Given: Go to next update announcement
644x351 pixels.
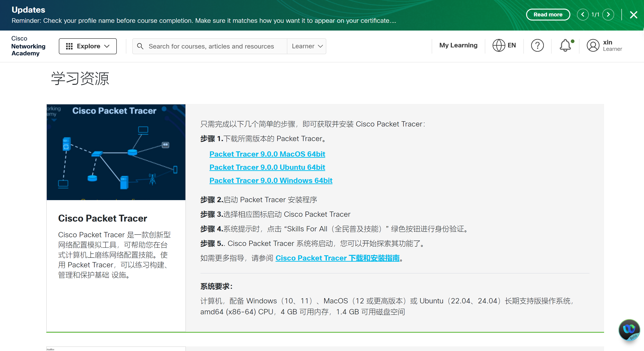Looking at the screenshot, I should click(x=608, y=15).
